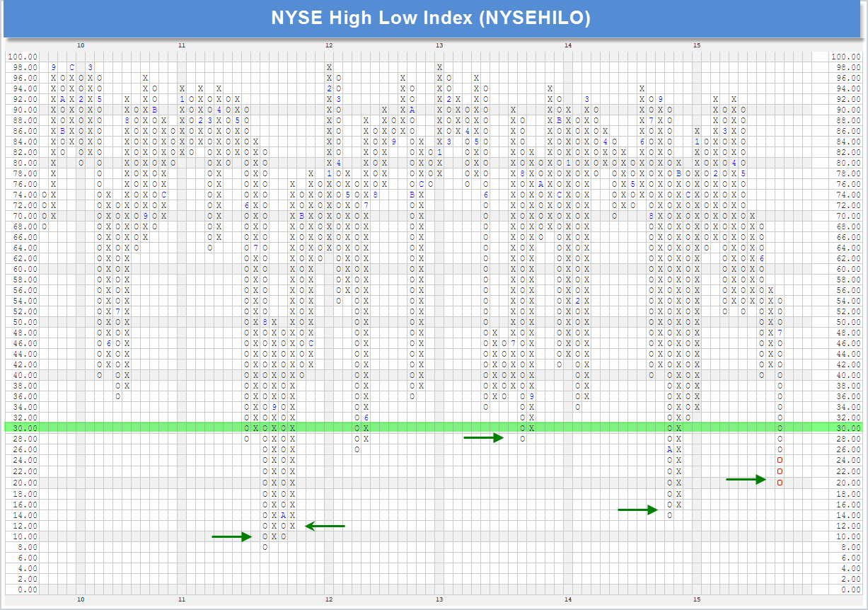The height and width of the screenshot is (610, 868).
Task: Click the blue A on 26.00 row
Action: pos(669,449)
